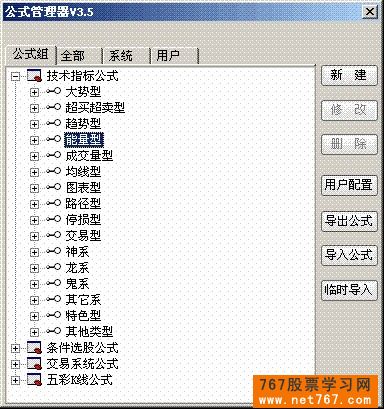384x409 pixels.
Task: Switch to the 用户 tab
Action: [174, 55]
